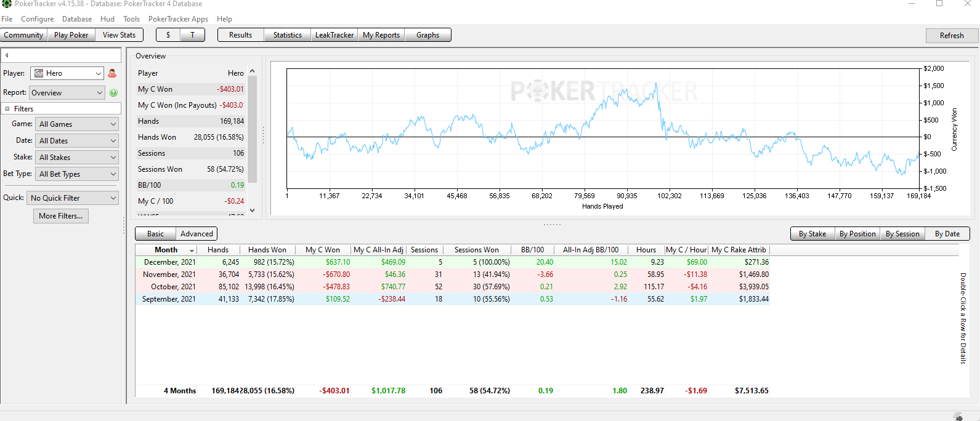Open the Month column sort arrow

(192, 251)
